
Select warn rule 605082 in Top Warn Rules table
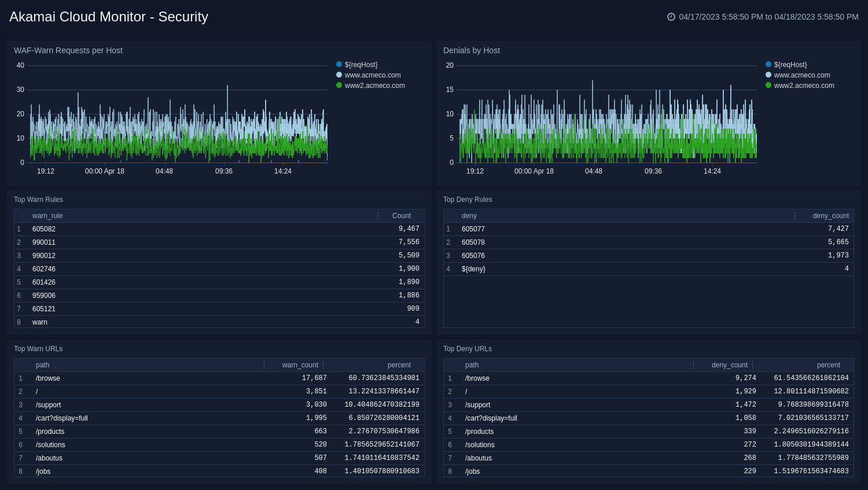(x=44, y=229)
